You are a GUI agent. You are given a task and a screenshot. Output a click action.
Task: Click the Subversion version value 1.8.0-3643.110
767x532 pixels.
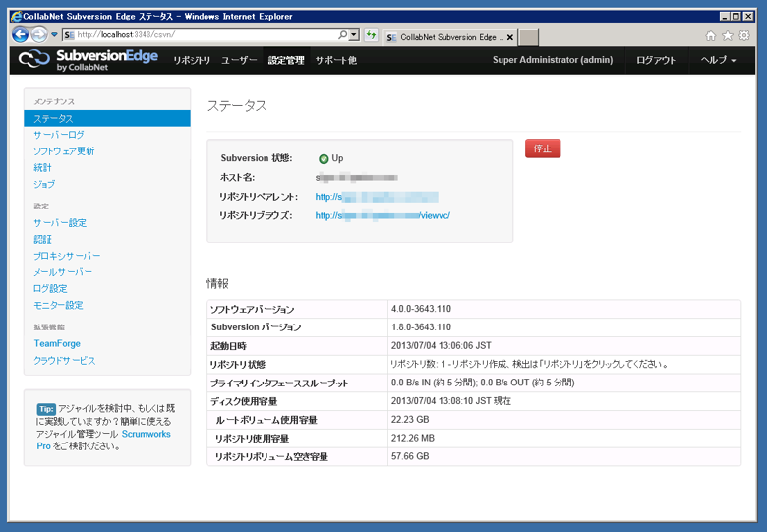point(421,327)
